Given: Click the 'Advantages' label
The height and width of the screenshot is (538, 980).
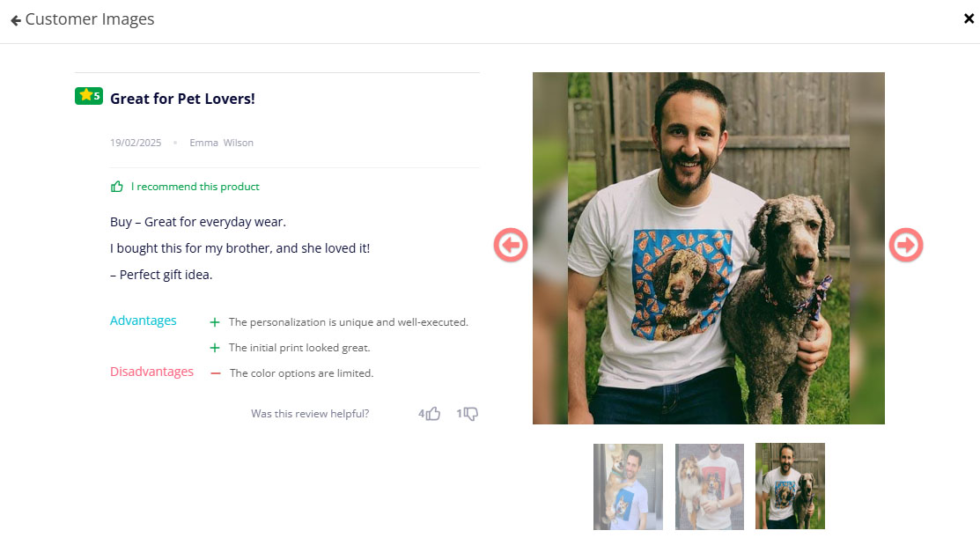Looking at the screenshot, I should (x=143, y=321).
